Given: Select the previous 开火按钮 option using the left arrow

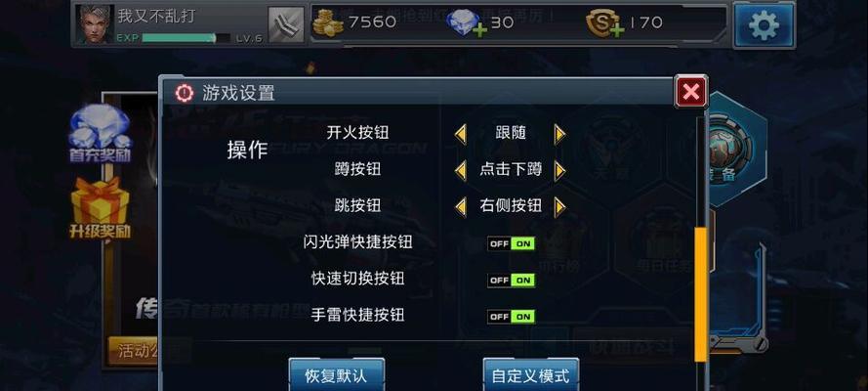Looking at the screenshot, I should point(461,134).
